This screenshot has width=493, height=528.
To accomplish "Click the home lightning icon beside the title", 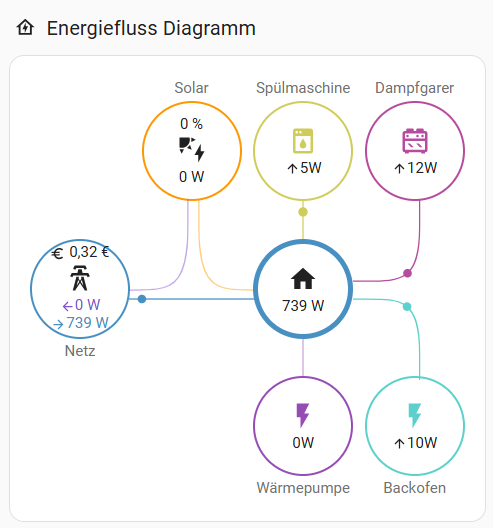I will [x=25, y=28].
